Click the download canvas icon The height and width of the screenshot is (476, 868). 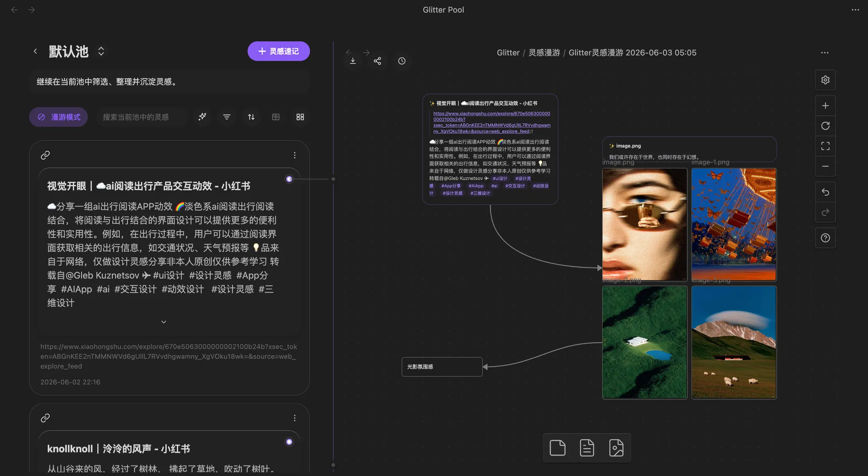click(x=353, y=61)
